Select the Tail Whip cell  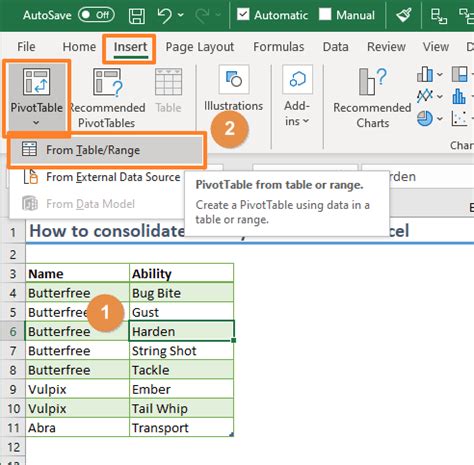point(181,408)
